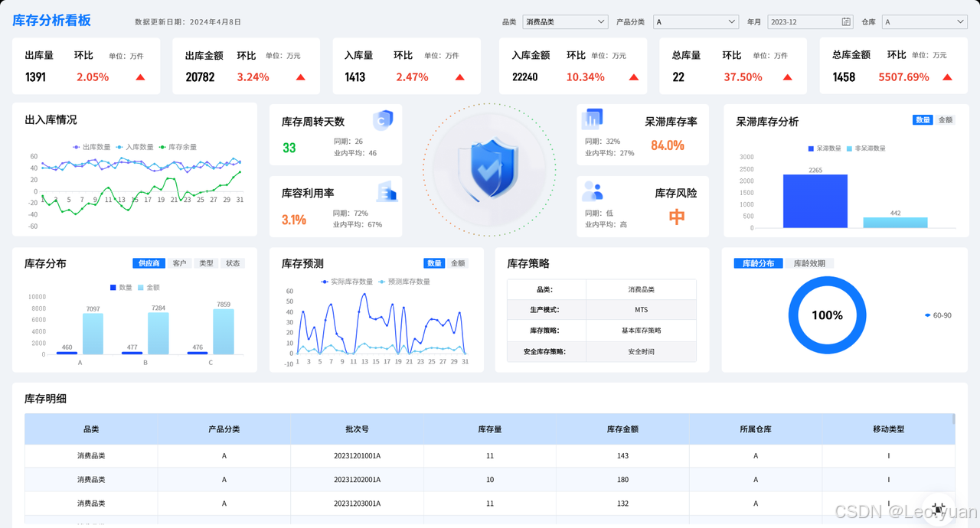Click batch number 20231201001A cell

pos(357,456)
